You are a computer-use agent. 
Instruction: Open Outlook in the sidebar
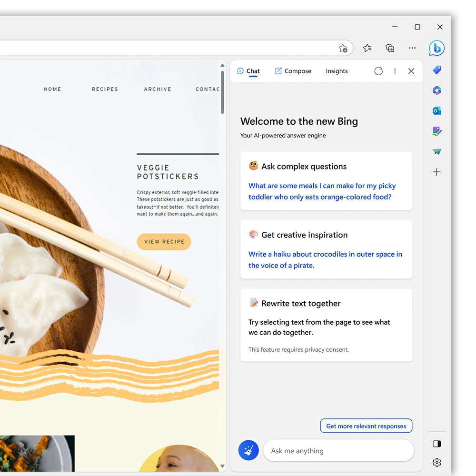pyautogui.click(x=436, y=110)
